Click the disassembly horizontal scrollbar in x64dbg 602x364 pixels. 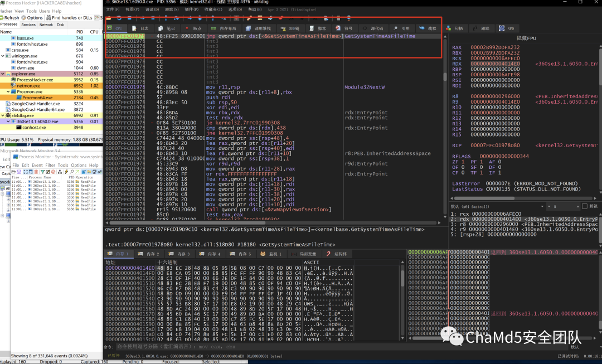point(273,222)
